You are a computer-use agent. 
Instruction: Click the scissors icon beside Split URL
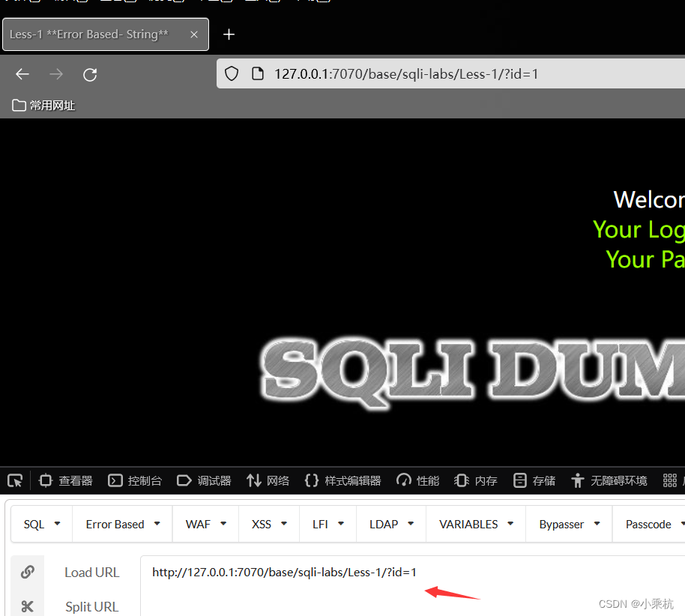[x=27, y=606]
